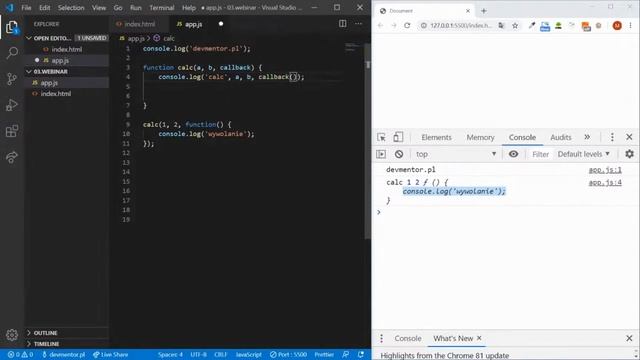The width and height of the screenshot is (640, 360).
Task: Open the Selection menu
Action: 71,8
